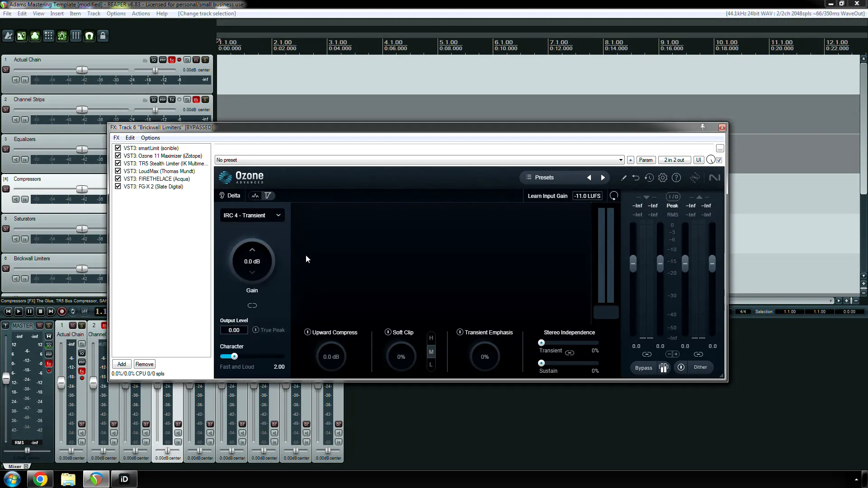Image resolution: width=868 pixels, height=488 pixels.
Task: Go to next Ozone preset arrow
Action: click(603, 178)
